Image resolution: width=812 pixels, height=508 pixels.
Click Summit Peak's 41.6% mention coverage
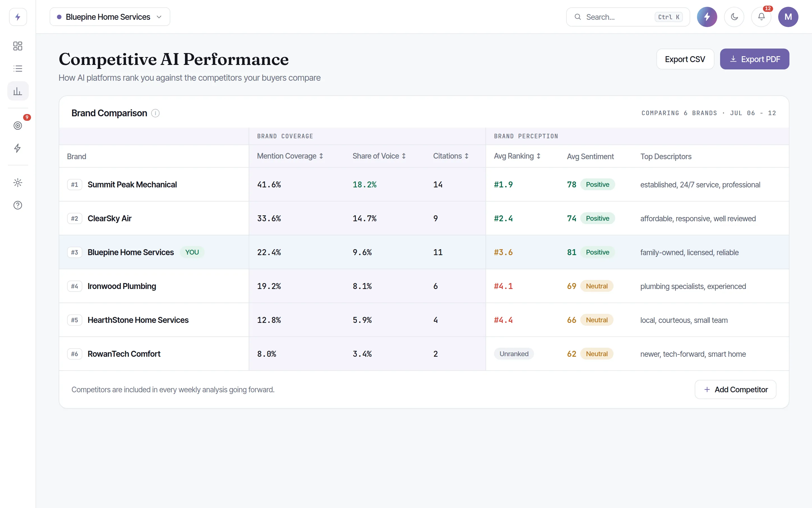[269, 185]
